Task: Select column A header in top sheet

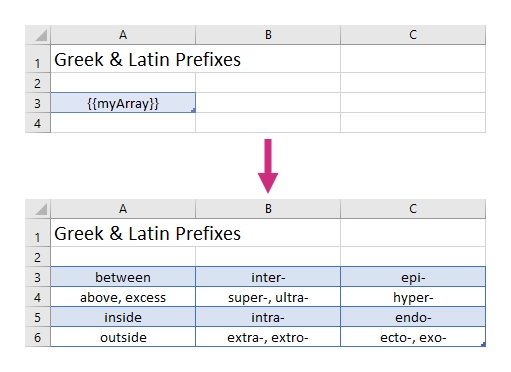Action: 123,35
